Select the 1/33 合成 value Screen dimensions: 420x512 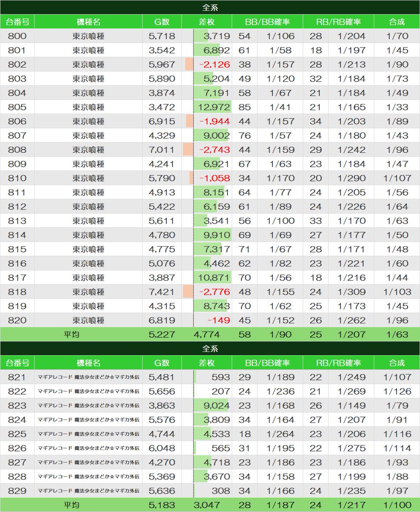point(397,107)
